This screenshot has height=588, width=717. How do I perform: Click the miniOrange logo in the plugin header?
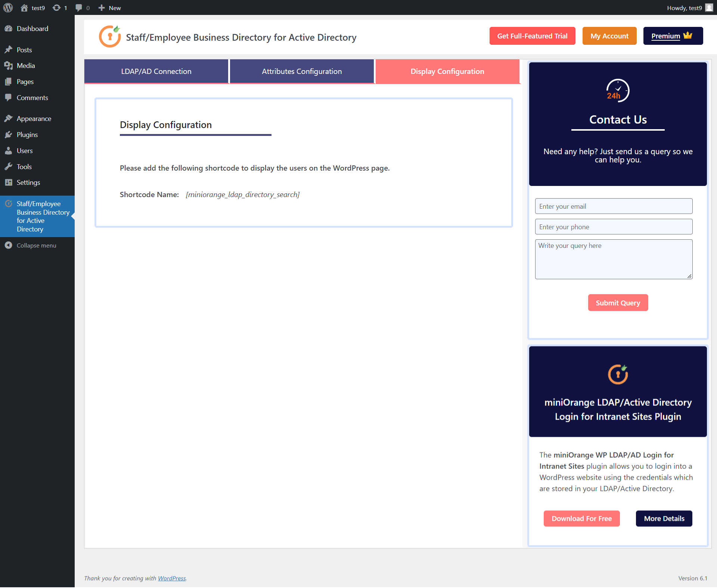[x=110, y=37]
